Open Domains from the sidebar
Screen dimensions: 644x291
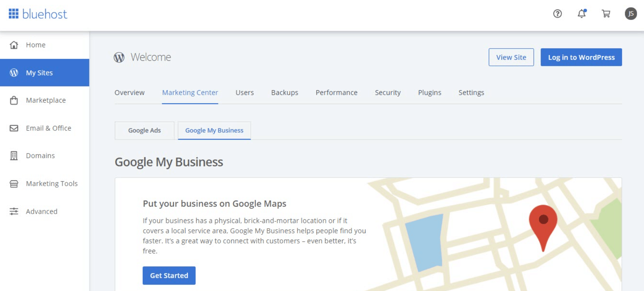click(x=44, y=156)
